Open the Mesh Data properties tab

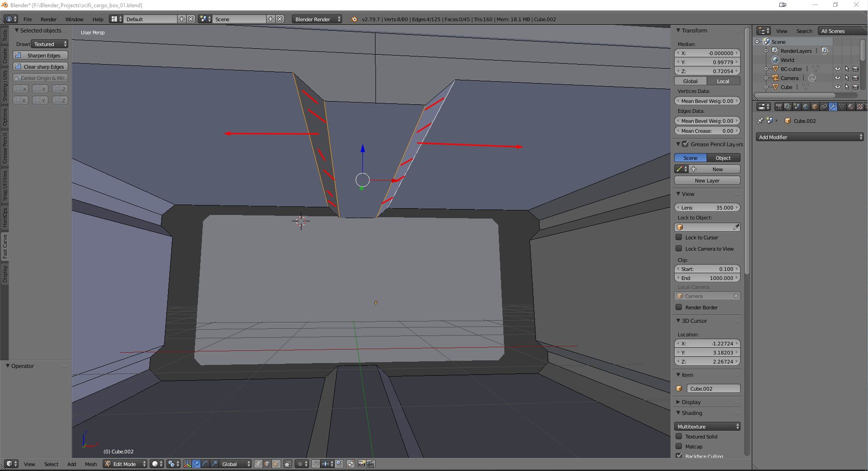[842, 107]
